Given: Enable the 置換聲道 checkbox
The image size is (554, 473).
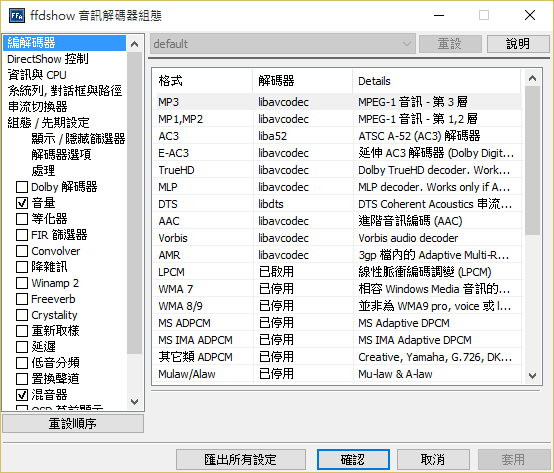Looking at the screenshot, I should [22, 379].
